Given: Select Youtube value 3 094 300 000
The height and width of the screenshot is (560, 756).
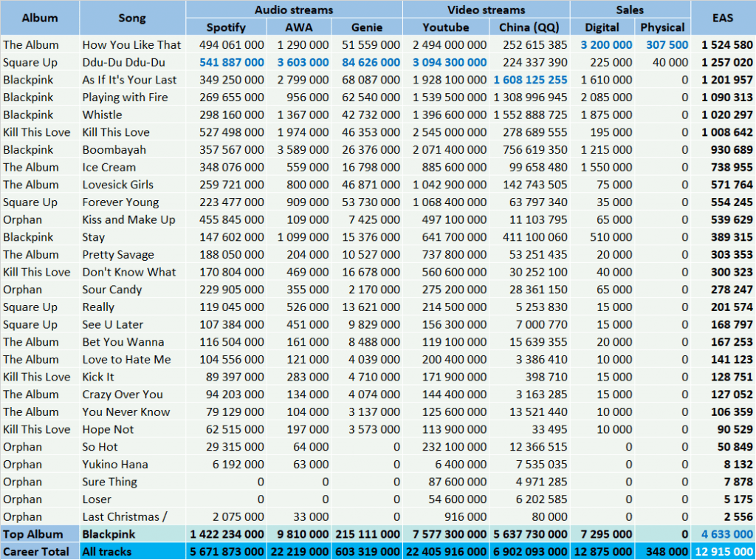Looking at the screenshot, I should click(x=450, y=62).
